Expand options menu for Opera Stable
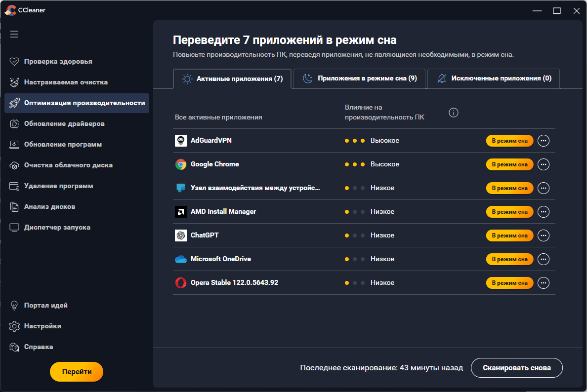587x392 pixels. 544,283
